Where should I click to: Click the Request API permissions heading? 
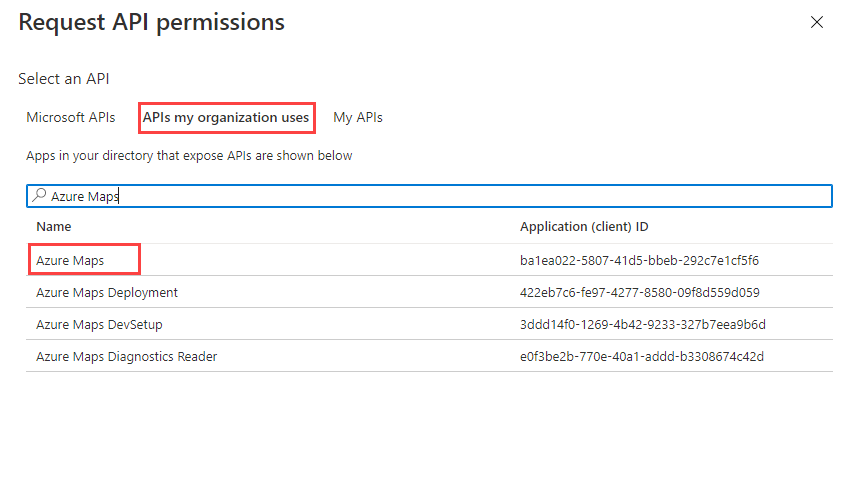(151, 22)
